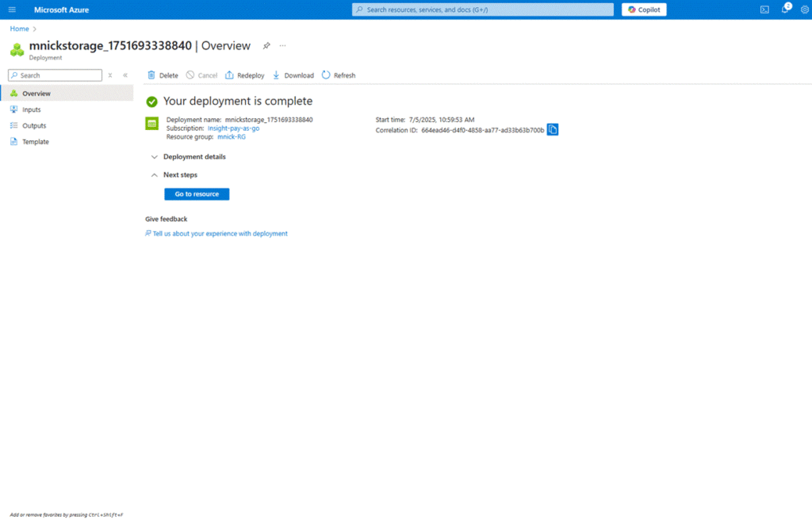
Task: Clear the sidebar search filter
Action: pyautogui.click(x=110, y=75)
